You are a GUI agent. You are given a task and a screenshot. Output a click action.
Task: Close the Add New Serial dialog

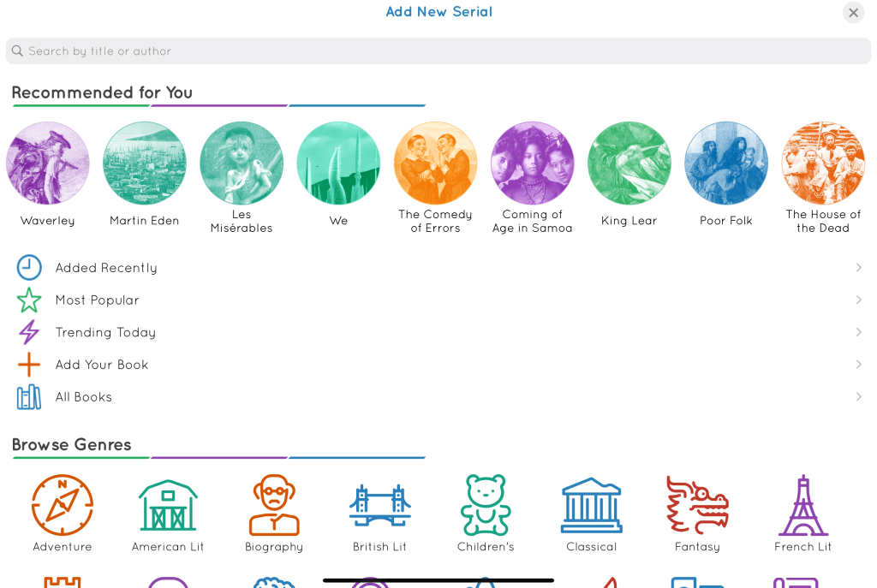(x=853, y=13)
